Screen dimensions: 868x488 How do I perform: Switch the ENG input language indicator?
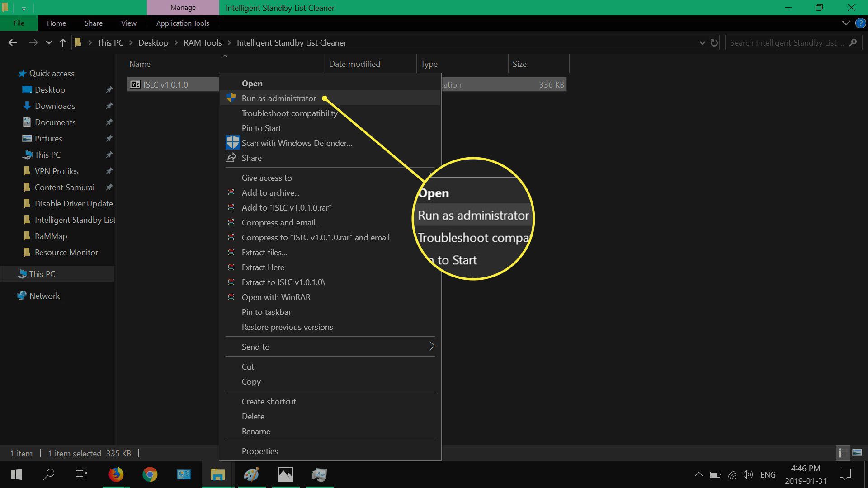(768, 474)
